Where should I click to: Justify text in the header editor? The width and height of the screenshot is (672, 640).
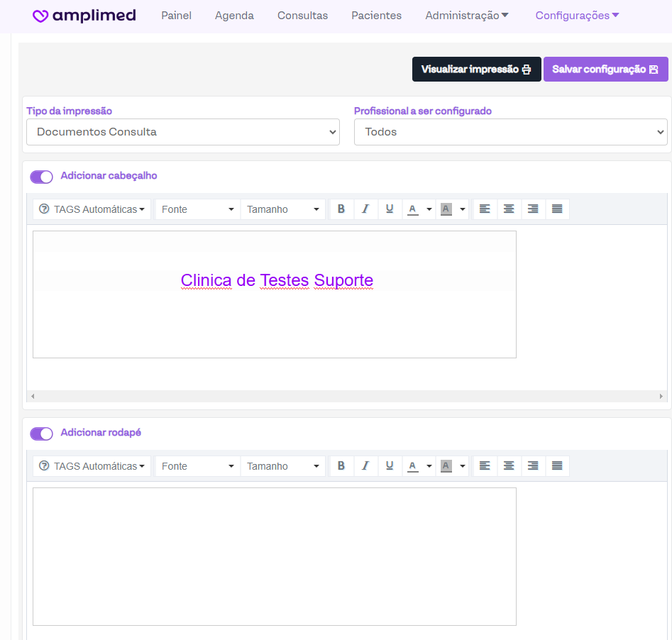[557, 209]
